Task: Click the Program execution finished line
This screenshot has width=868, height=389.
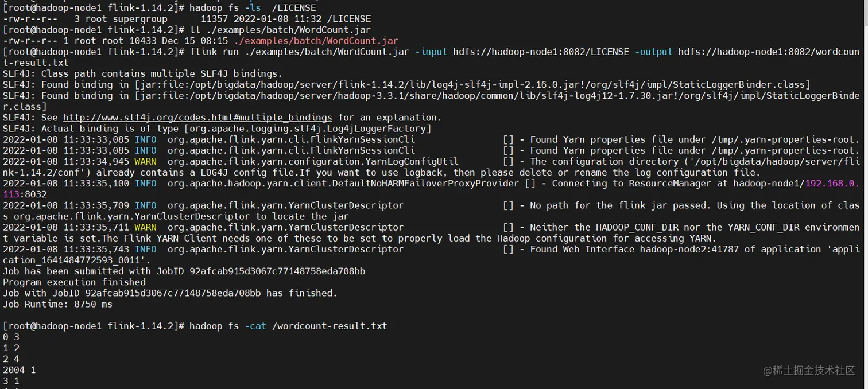Action: 75,282
